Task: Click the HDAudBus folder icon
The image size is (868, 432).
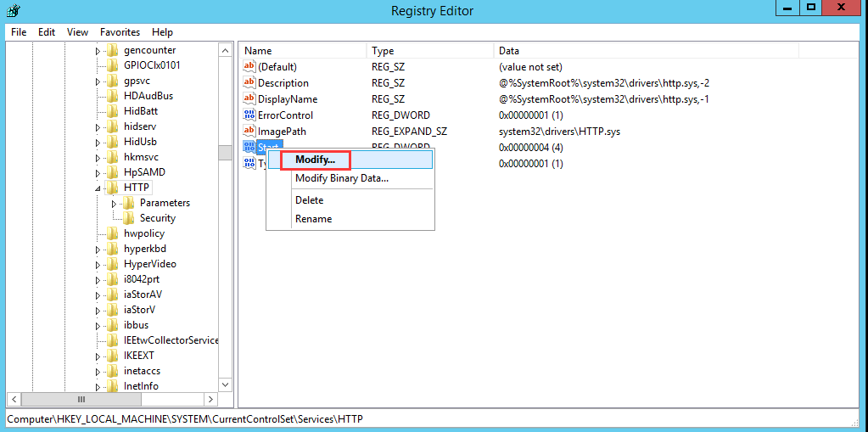Action: tap(112, 96)
